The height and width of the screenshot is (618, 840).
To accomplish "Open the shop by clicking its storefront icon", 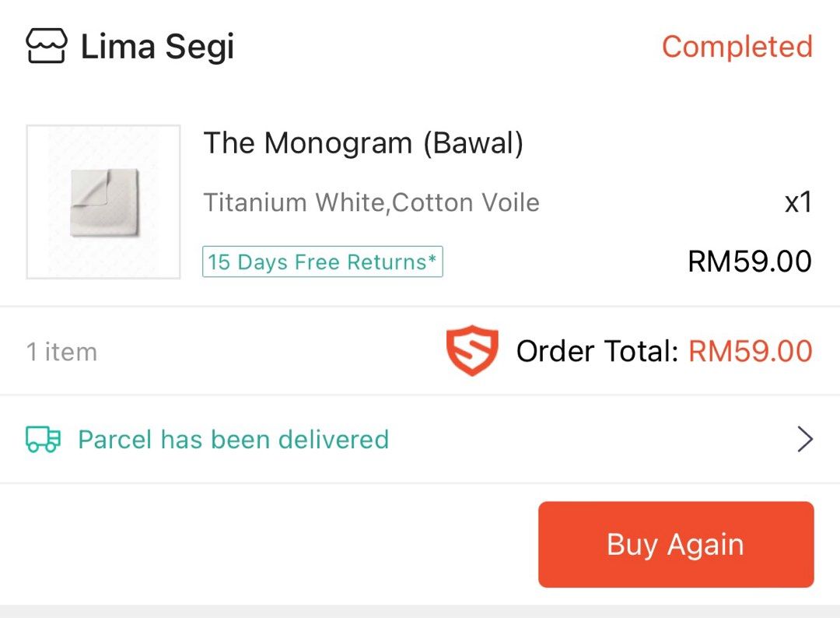I will tap(47, 45).
